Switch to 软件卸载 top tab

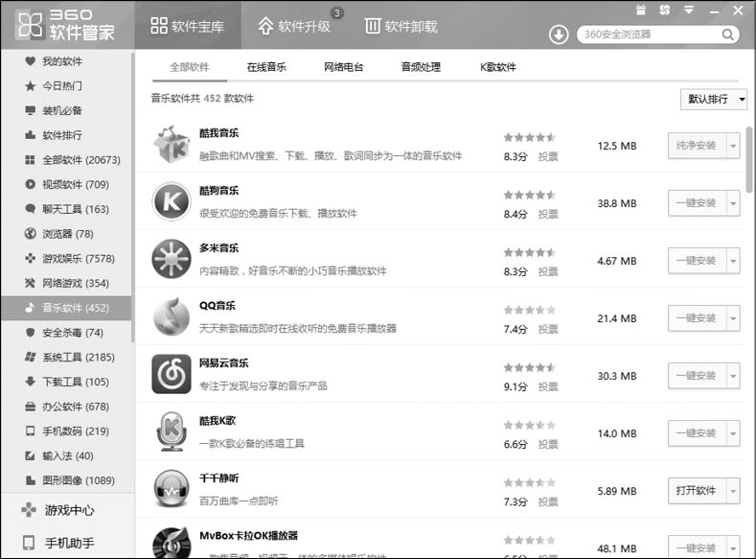[401, 26]
